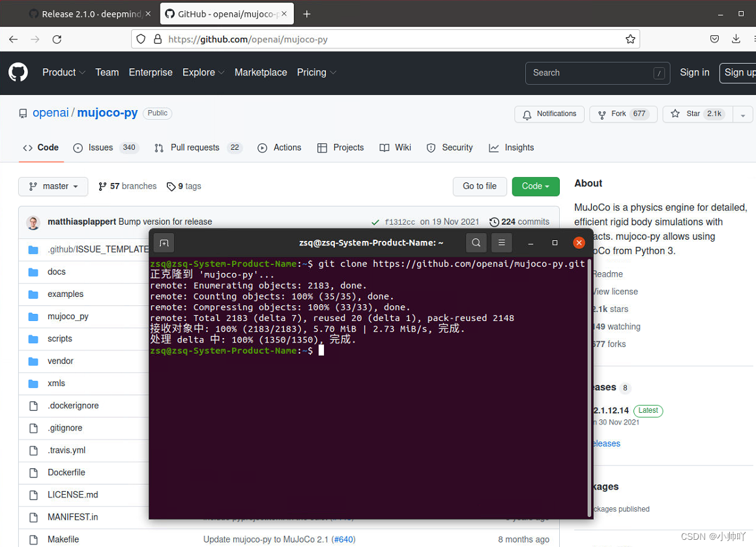Open the Team nav link
This screenshot has height=547, width=756.
(107, 72)
